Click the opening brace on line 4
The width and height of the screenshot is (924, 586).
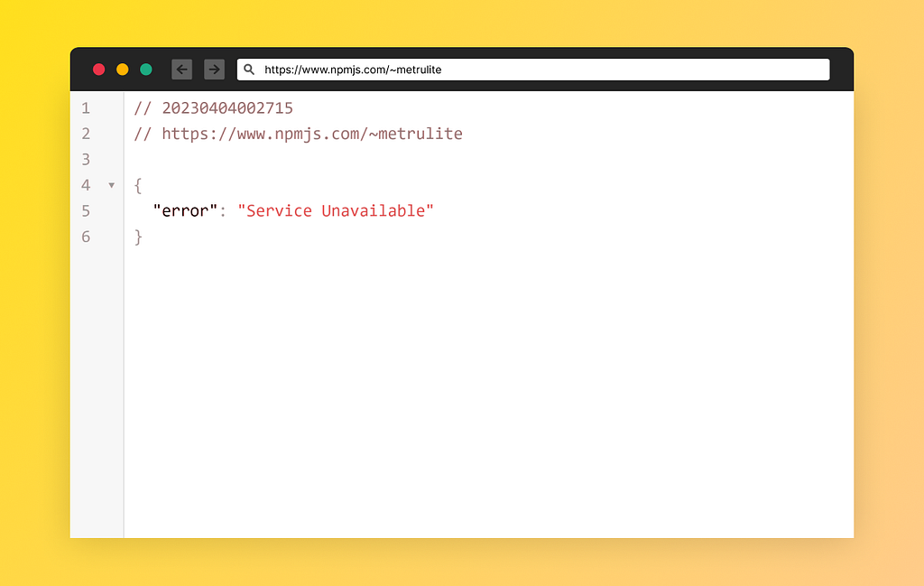138,186
